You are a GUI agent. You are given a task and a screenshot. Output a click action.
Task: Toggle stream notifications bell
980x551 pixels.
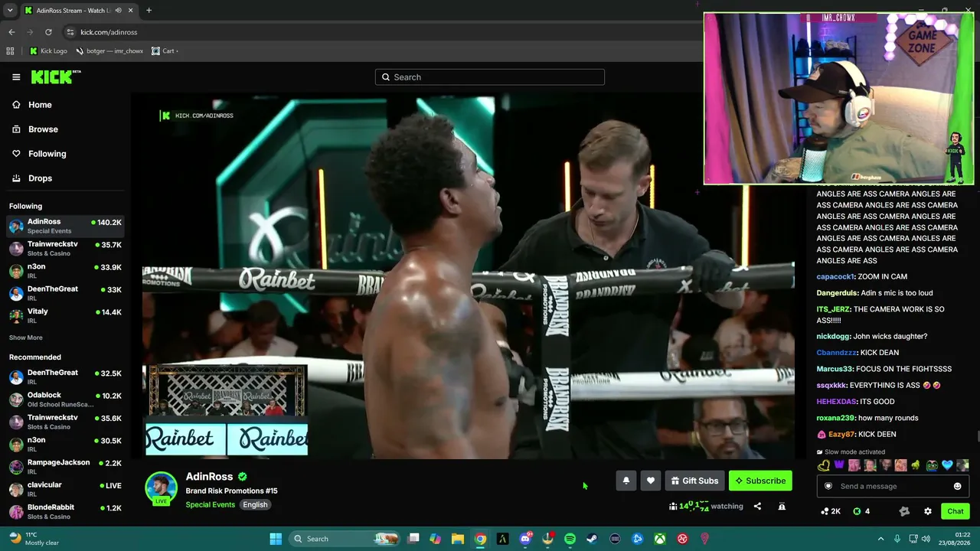[626, 481]
